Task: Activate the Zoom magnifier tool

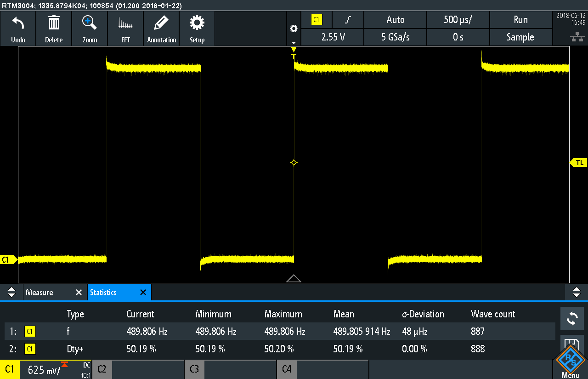Action: (90, 23)
